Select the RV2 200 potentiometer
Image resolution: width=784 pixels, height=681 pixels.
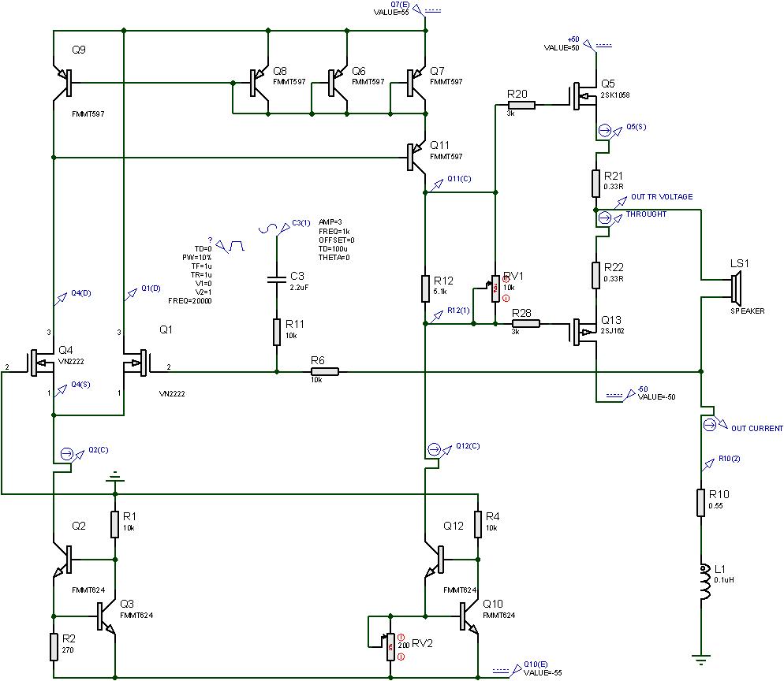click(x=390, y=646)
